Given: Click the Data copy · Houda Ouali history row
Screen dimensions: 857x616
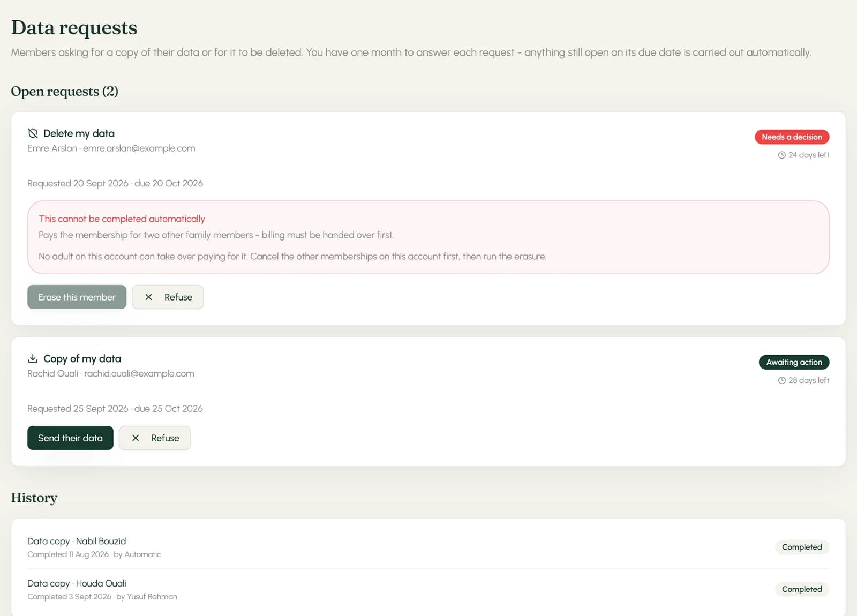Looking at the screenshot, I should click(x=428, y=589).
